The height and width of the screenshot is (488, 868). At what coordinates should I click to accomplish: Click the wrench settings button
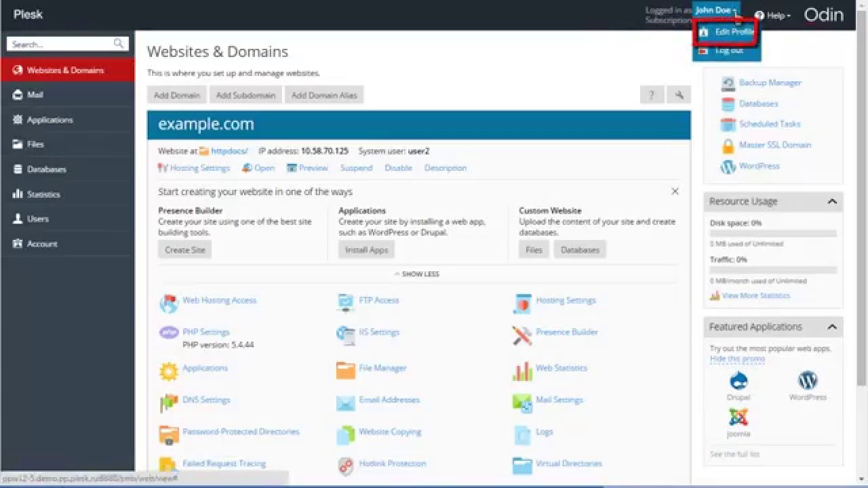(679, 96)
